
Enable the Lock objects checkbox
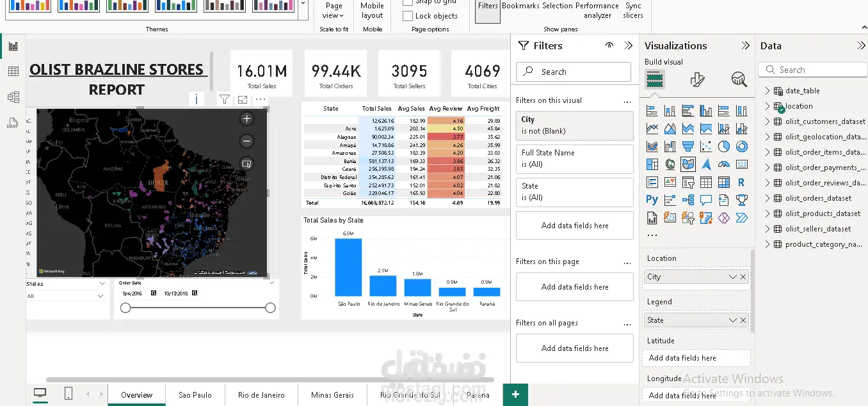(408, 16)
